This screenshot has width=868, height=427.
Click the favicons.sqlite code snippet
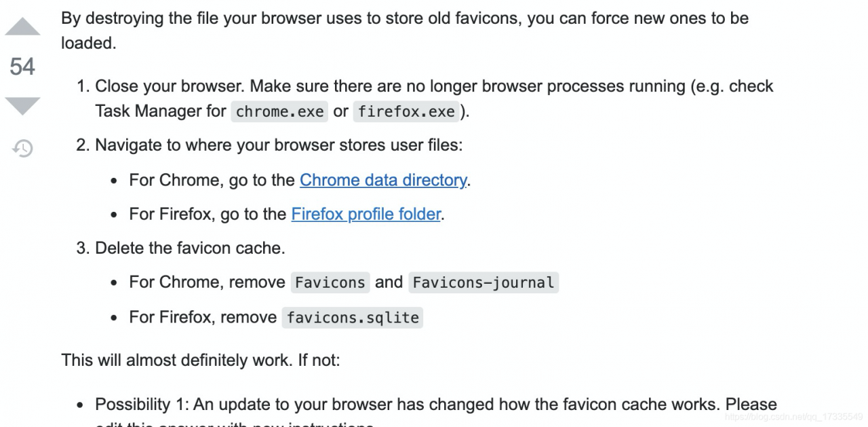(353, 317)
